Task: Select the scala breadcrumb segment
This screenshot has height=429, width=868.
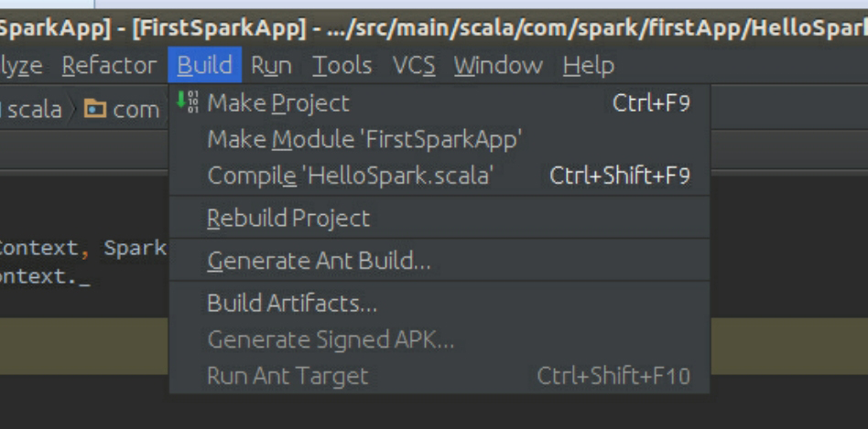Action: (33, 110)
